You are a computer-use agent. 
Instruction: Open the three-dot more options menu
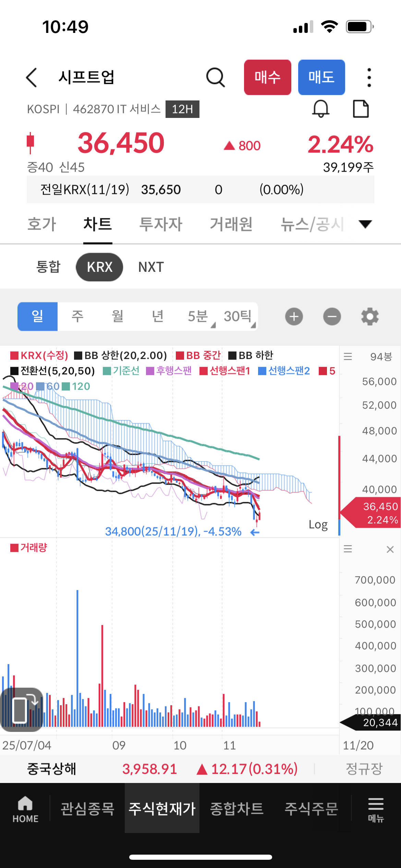click(369, 77)
